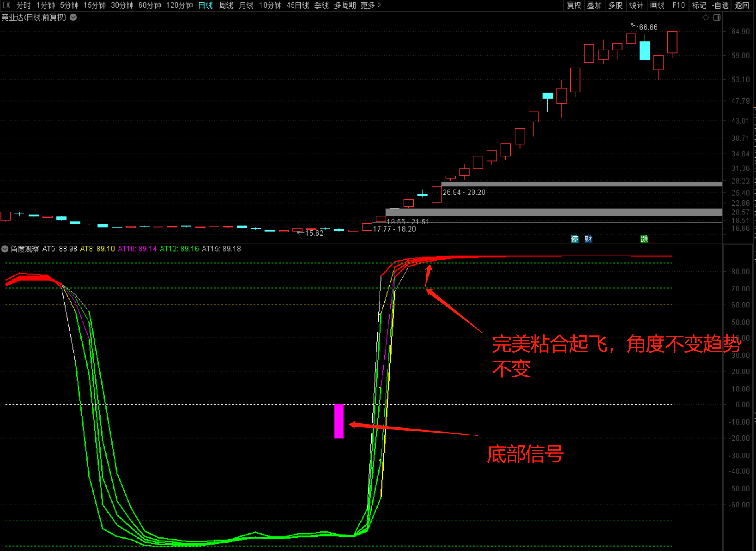
Task: Click the 跌 marker icon
Action: (x=644, y=239)
